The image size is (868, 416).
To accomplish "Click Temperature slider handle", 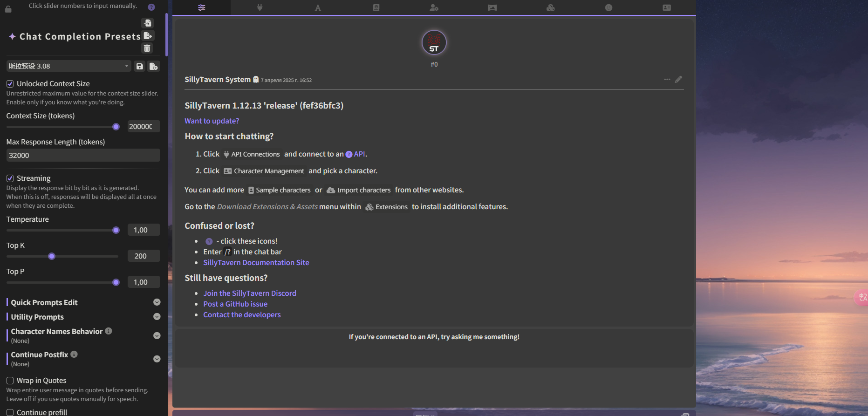I will 116,230.
